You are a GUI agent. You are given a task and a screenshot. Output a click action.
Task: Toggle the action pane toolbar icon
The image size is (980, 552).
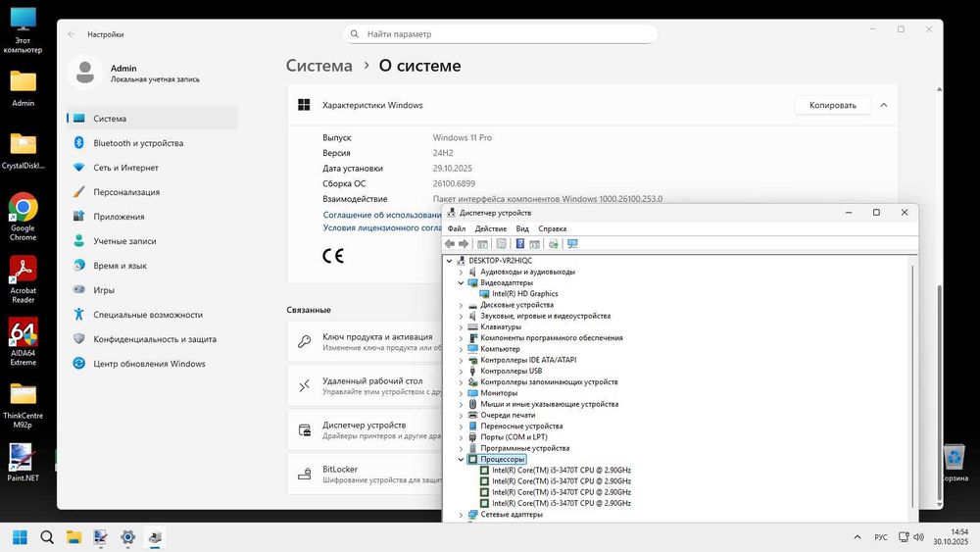(534, 244)
